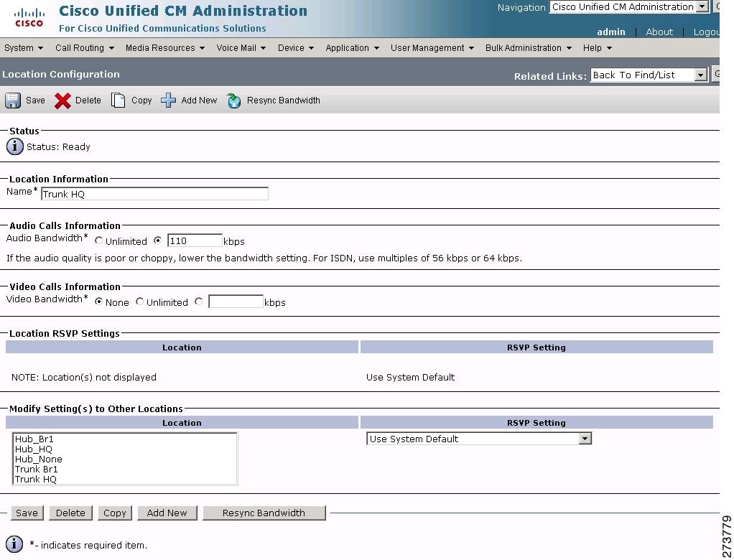Click the Copy document icon
Screen dimensions: 734x560
point(118,100)
